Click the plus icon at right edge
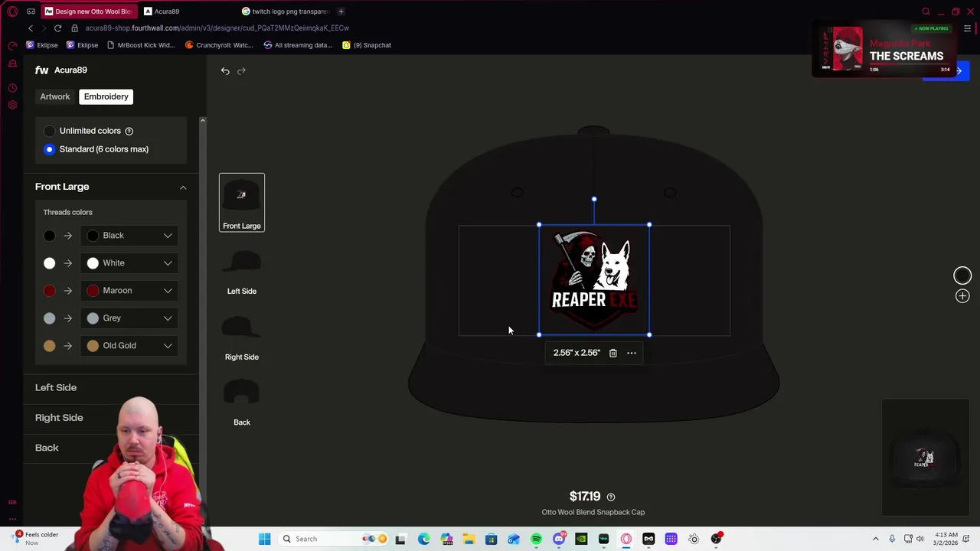 coord(962,296)
